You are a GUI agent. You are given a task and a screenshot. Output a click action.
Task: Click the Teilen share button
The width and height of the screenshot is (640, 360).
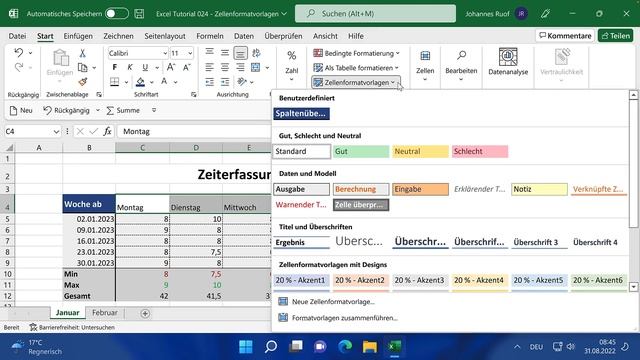pos(616,36)
